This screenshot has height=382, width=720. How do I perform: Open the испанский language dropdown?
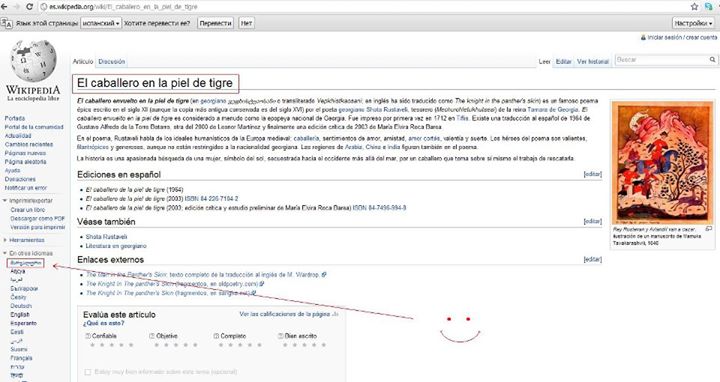[x=101, y=23]
